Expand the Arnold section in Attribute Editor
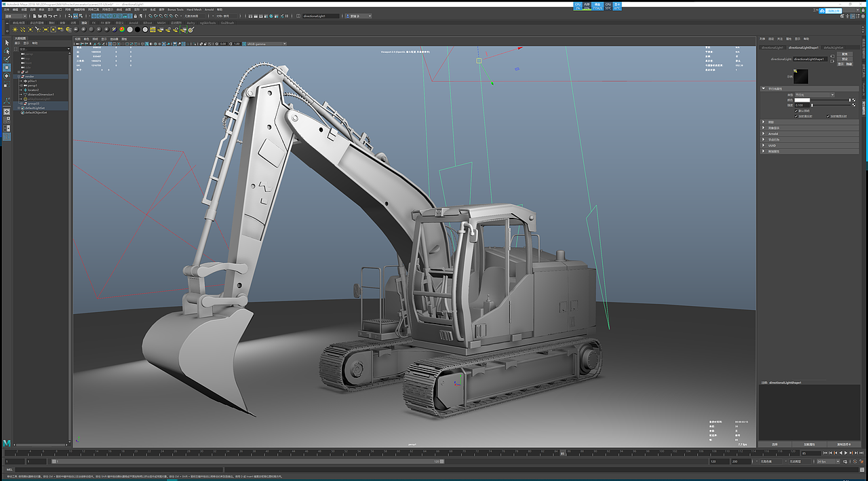The height and width of the screenshot is (481, 868). (764, 134)
